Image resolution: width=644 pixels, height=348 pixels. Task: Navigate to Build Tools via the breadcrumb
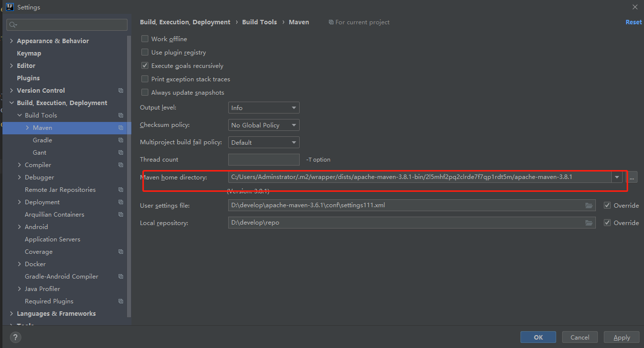coord(259,22)
